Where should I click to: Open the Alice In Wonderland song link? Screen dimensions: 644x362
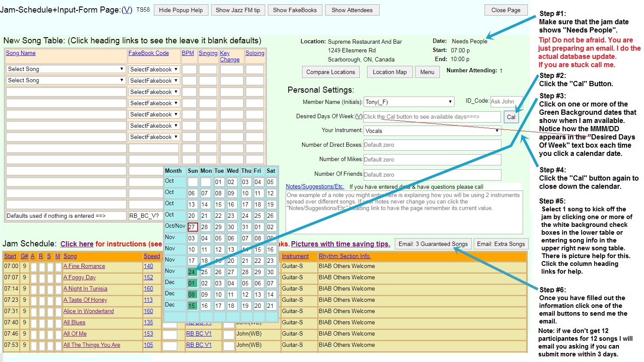[89, 311]
